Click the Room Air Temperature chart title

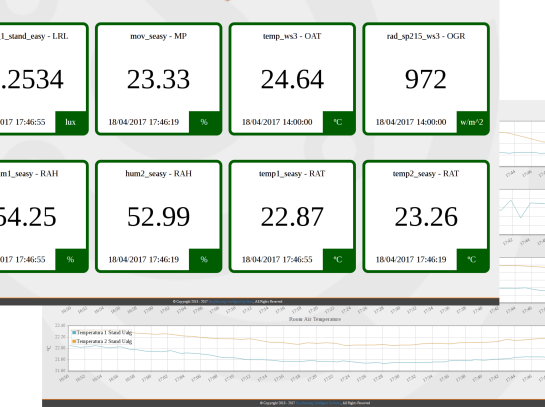(315, 319)
